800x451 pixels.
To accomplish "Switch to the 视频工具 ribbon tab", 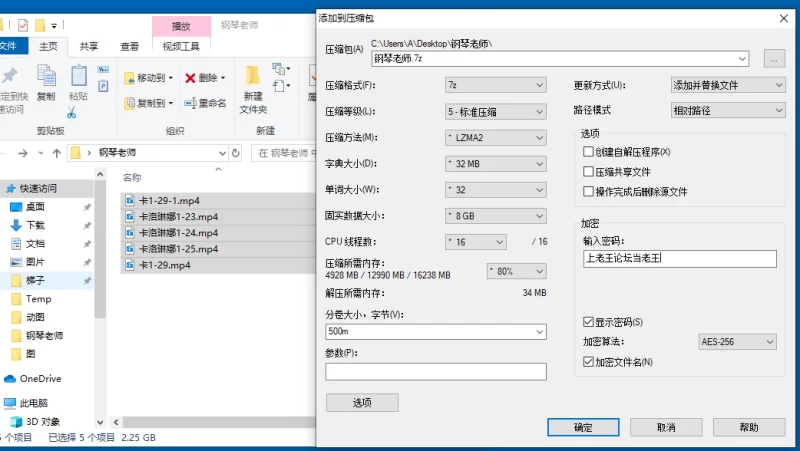I will 181,46.
